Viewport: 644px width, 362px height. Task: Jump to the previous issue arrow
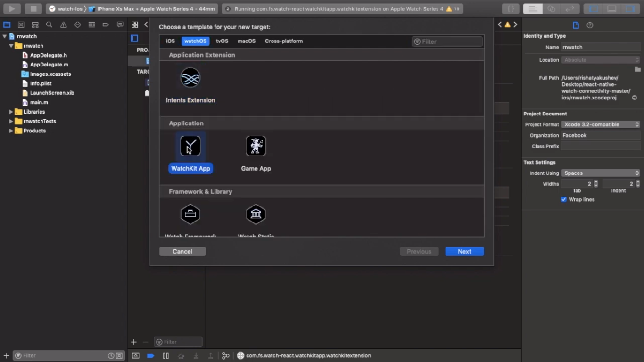pyautogui.click(x=500, y=25)
